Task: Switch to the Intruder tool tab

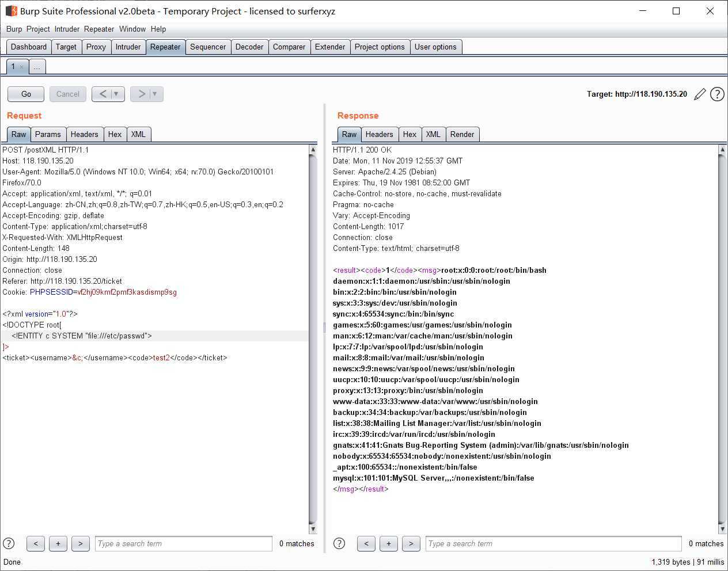Action: (128, 47)
